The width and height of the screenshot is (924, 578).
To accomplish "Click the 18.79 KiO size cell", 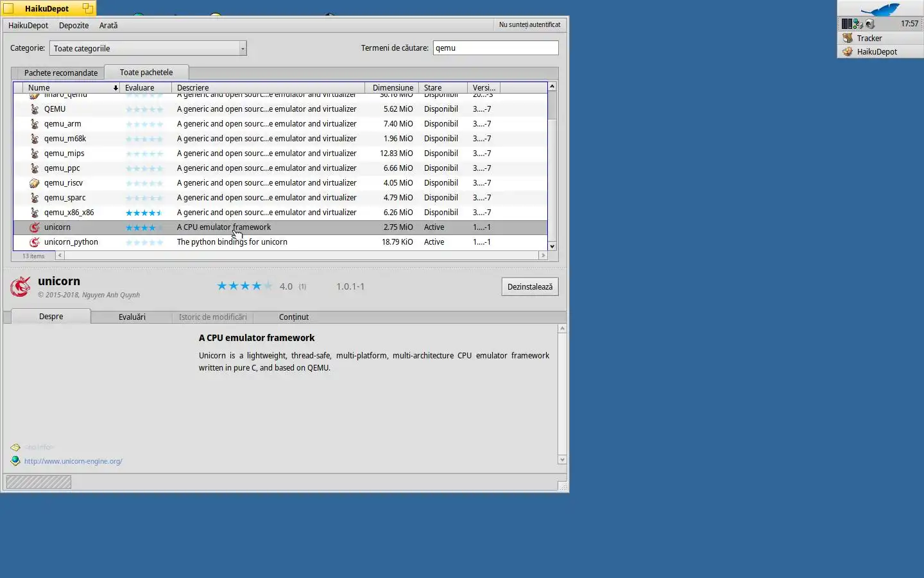I will tap(397, 242).
